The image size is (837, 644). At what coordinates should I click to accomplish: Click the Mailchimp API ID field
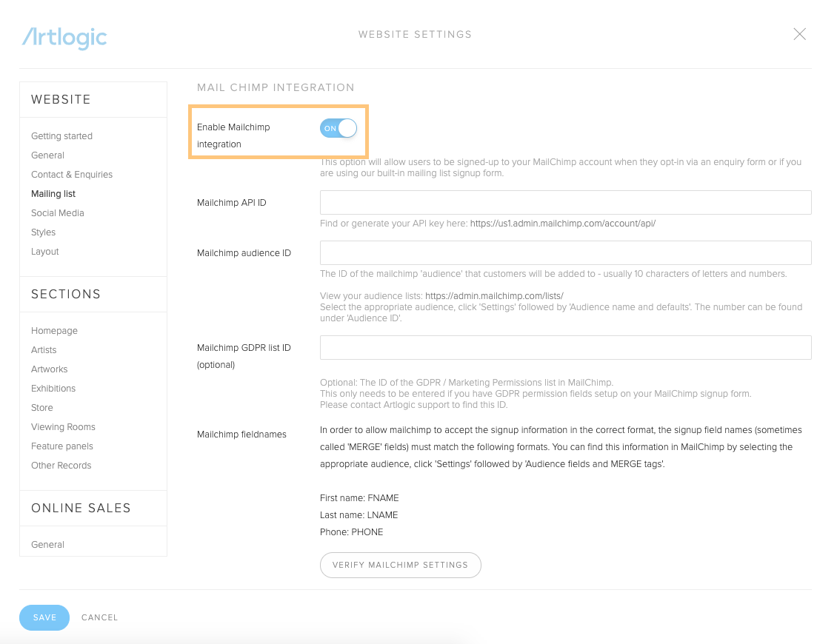565,203
